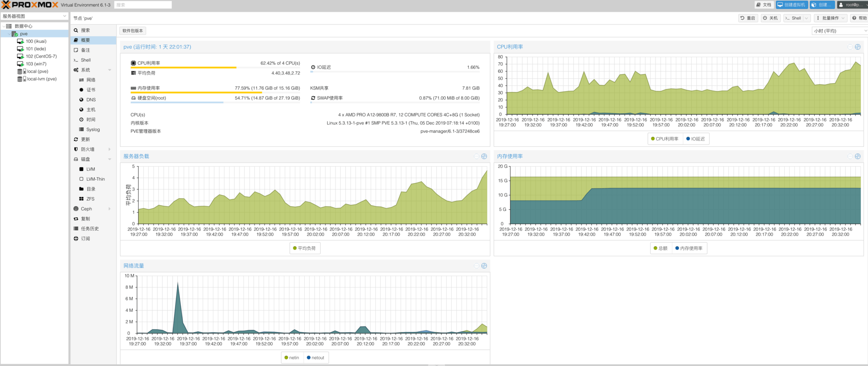Open the 批量操作 bulk actions menu
The width and height of the screenshot is (868, 366).
pyautogui.click(x=830, y=18)
